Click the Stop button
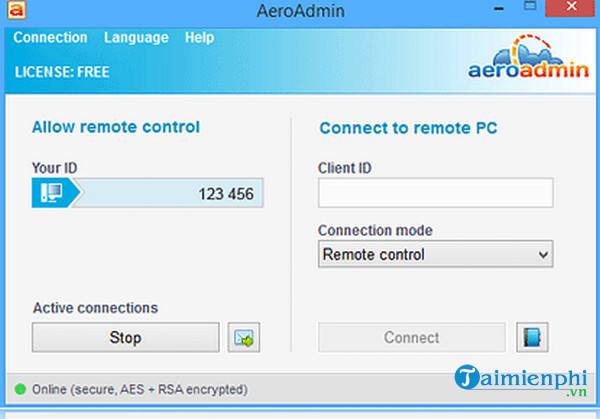The image size is (600, 419). [x=126, y=337]
